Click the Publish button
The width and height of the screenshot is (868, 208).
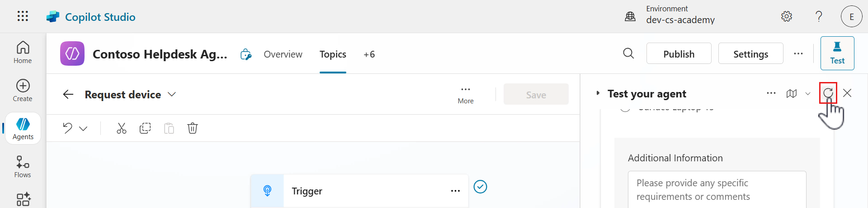pyautogui.click(x=679, y=54)
